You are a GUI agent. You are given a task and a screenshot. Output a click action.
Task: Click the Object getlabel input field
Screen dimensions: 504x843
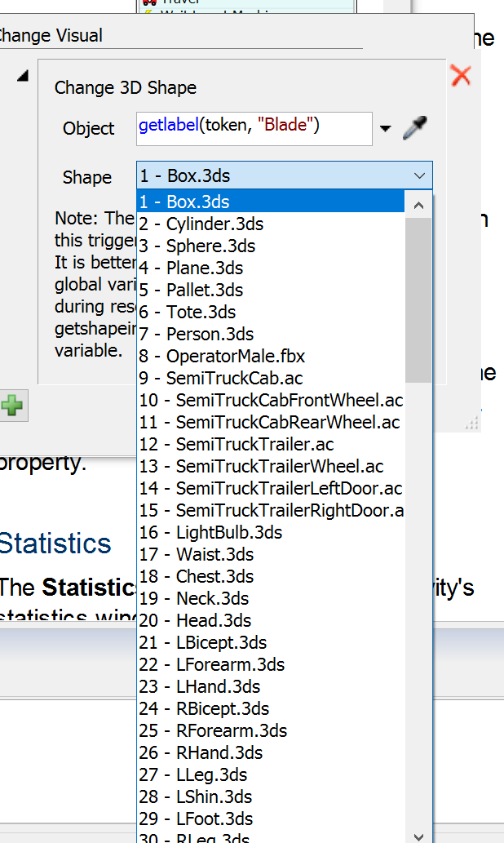254,128
